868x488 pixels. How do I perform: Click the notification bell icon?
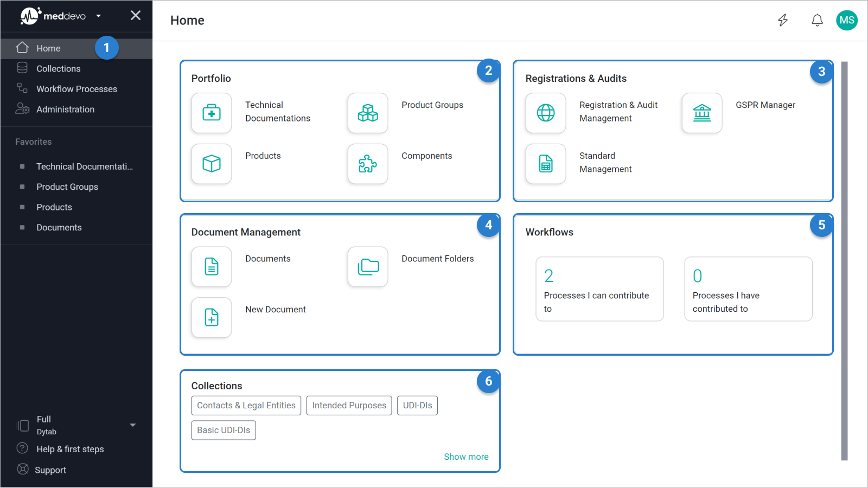pyautogui.click(x=817, y=20)
